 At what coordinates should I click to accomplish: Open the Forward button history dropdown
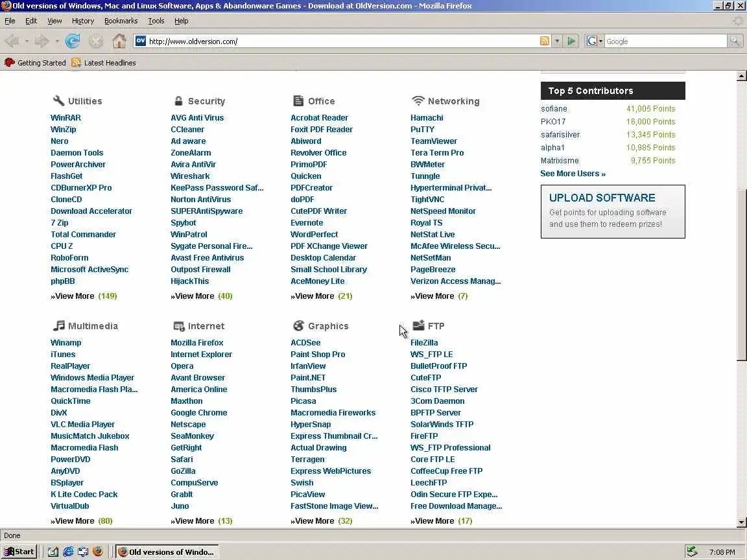(56, 41)
